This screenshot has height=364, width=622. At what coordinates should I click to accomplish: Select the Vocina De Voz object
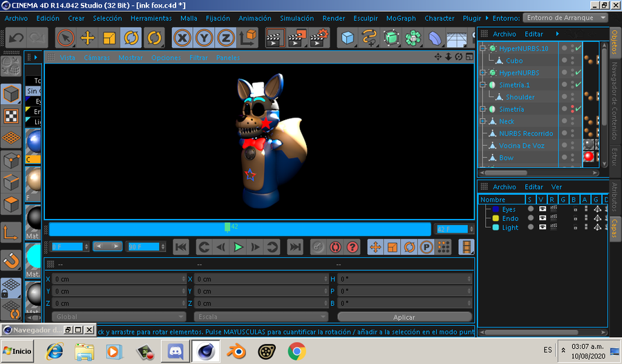(521, 146)
